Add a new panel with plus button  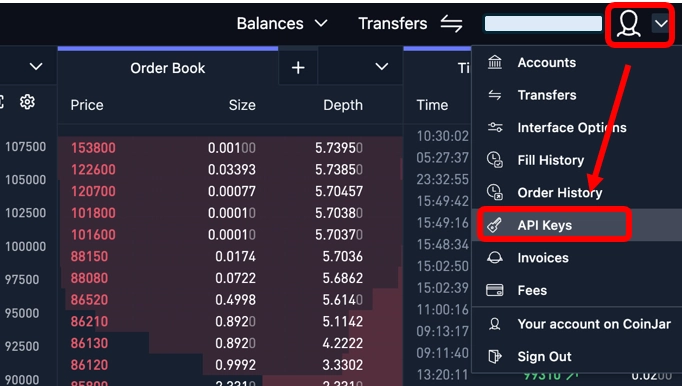(298, 67)
